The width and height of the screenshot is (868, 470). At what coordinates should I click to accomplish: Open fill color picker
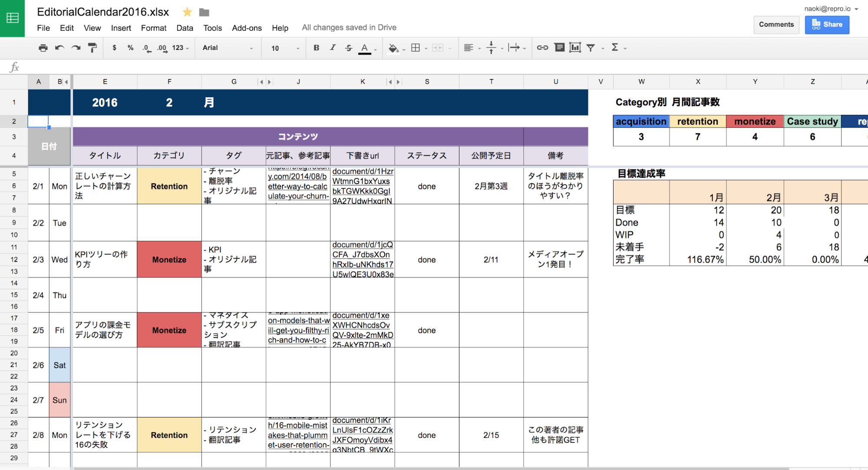click(393, 48)
